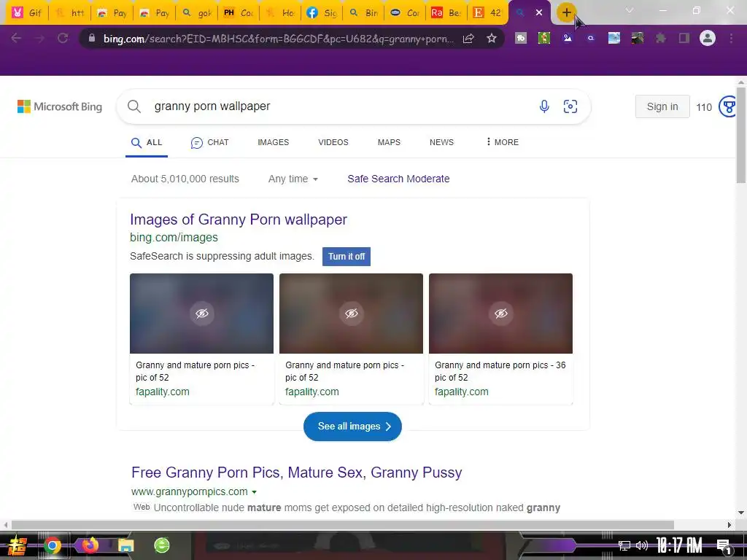Reload the current page
Image resolution: width=747 pixels, height=560 pixels.
pos(63,38)
